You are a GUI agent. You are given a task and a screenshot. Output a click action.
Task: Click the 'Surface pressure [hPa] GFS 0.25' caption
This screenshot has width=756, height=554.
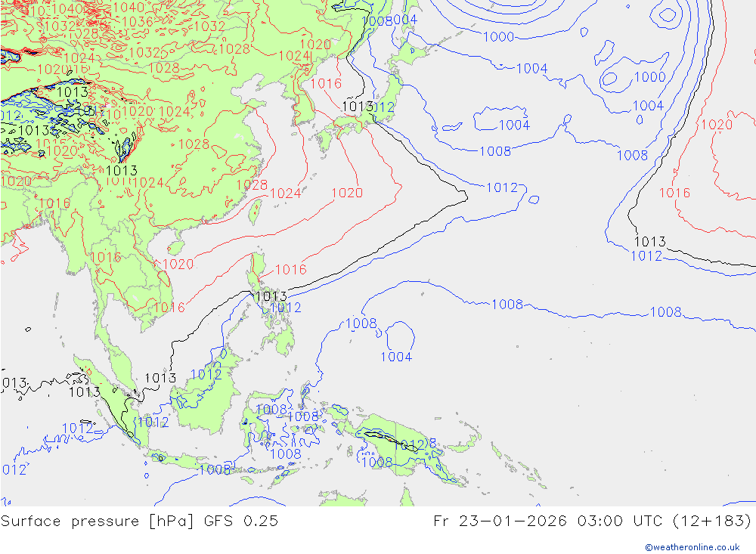[139, 522]
